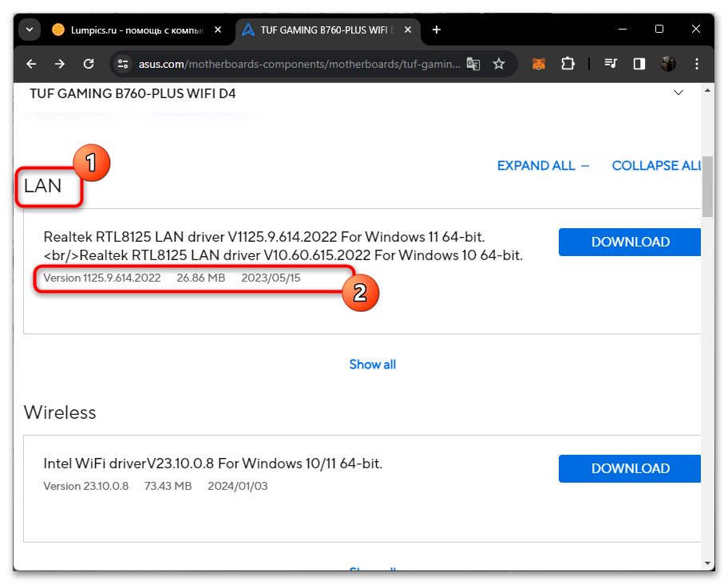The width and height of the screenshot is (728, 584).
Task: Close the TUF GAMING B760-PLUS tab
Action: tap(408, 30)
